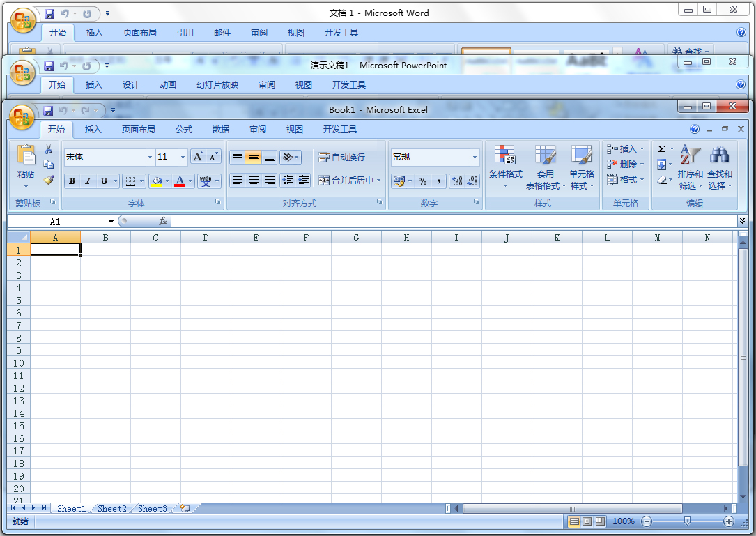Open 字体 group dialog launcher

pos(218,202)
